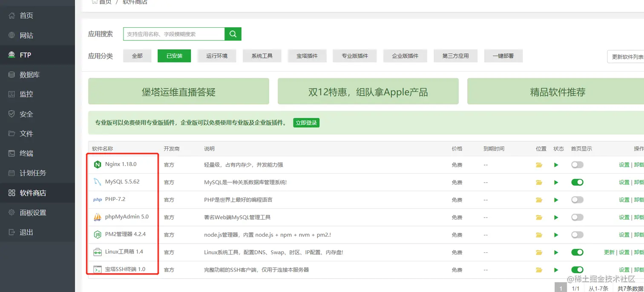Open 数据库 in the sidebar
This screenshot has height=292, width=644.
click(x=37, y=75)
